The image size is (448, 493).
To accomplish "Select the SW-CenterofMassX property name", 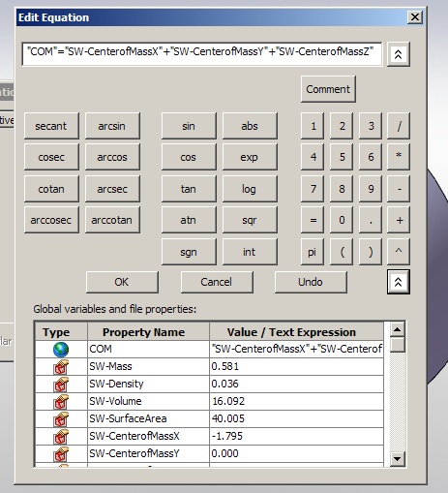I will click(x=148, y=436).
